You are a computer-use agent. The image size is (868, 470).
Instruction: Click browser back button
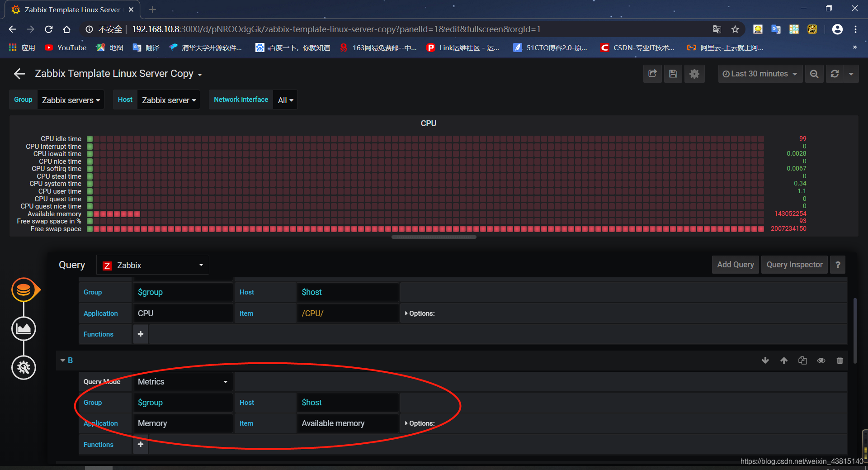pos(12,29)
